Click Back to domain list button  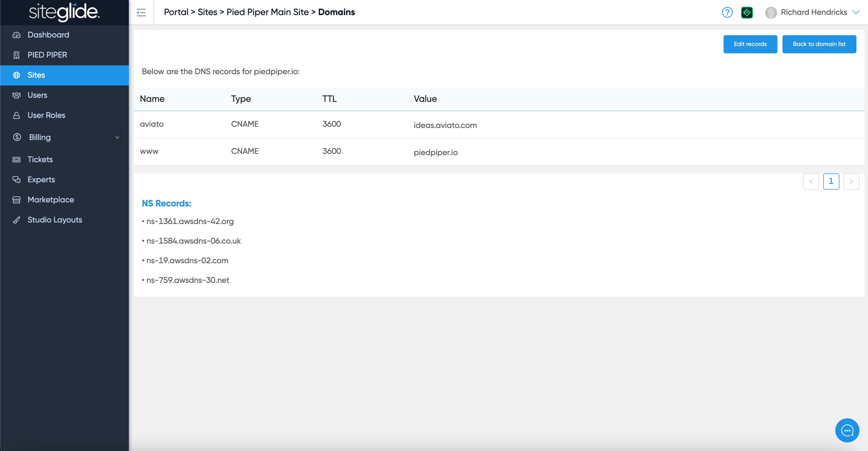click(x=819, y=44)
